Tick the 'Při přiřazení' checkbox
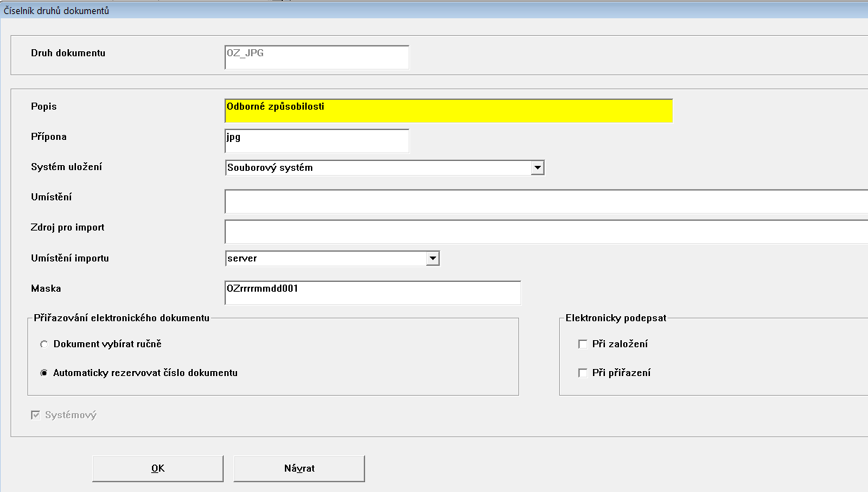This screenshot has height=492, width=868. pyautogui.click(x=582, y=373)
